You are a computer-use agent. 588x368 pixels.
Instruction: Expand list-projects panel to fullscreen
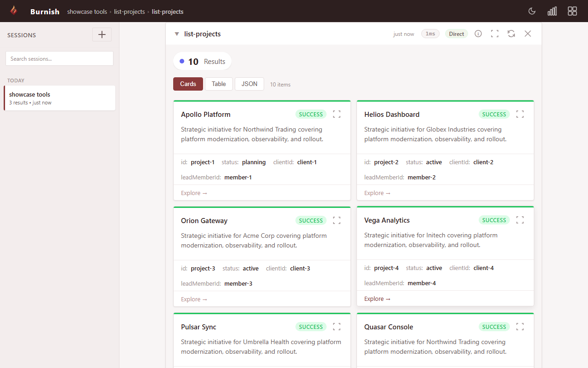(x=495, y=34)
